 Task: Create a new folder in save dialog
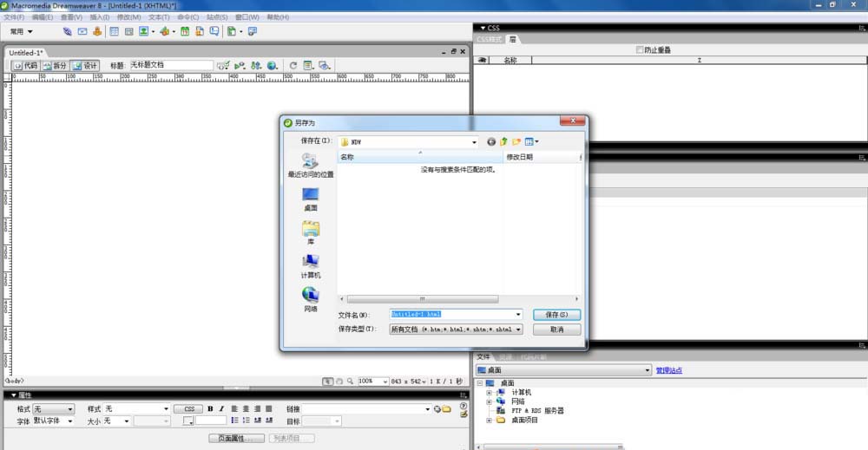(516, 142)
